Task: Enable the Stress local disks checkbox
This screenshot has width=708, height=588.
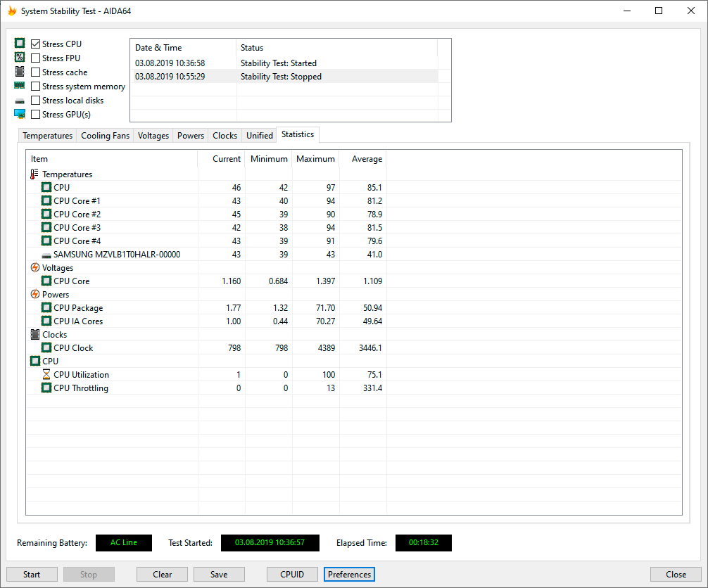Action: 36,100
